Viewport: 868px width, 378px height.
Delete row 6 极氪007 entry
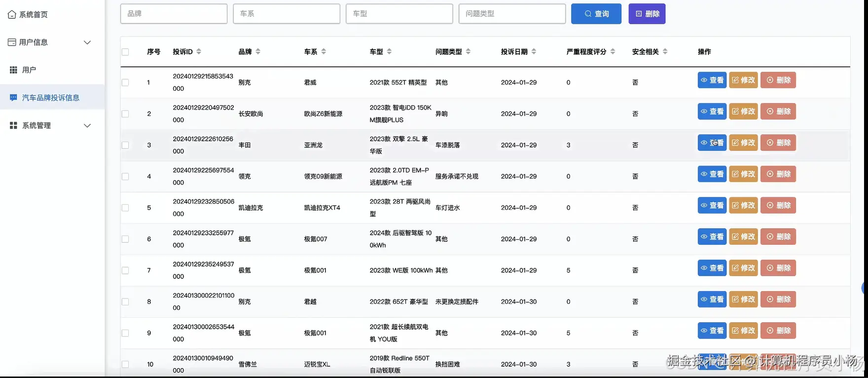point(778,237)
